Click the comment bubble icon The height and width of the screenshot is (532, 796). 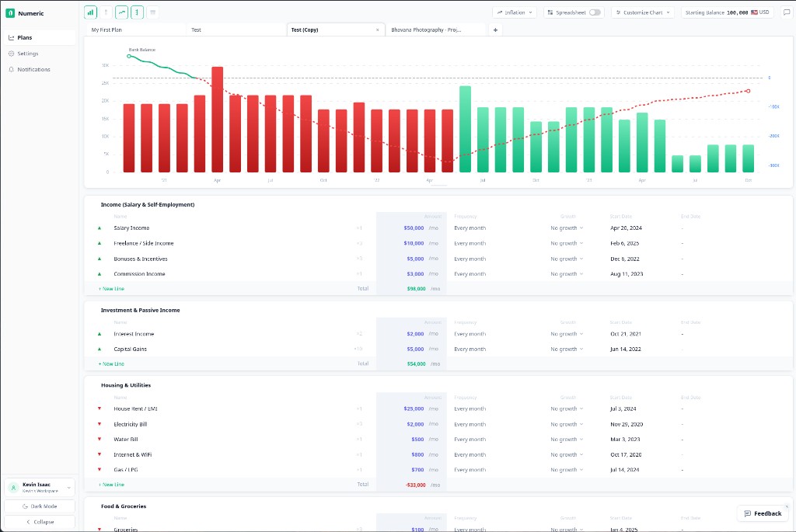click(x=786, y=12)
